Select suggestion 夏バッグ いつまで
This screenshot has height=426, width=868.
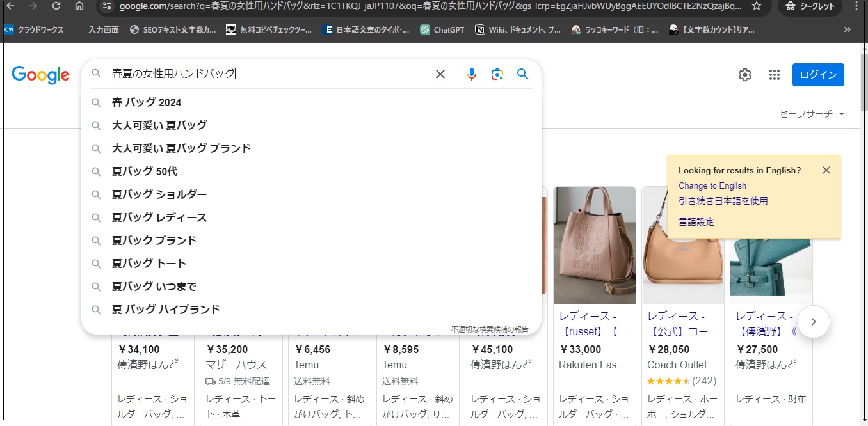tap(311, 287)
